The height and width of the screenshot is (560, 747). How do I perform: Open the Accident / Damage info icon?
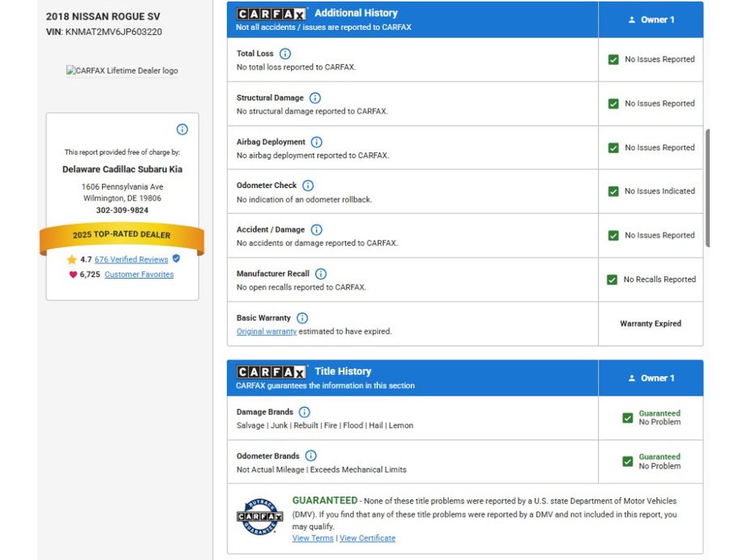click(316, 229)
